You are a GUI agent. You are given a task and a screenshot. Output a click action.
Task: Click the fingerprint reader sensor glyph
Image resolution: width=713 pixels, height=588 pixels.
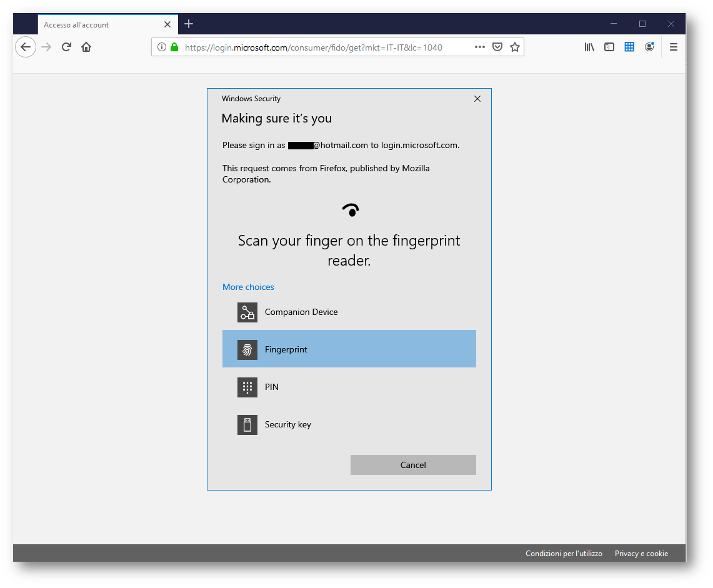351,210
